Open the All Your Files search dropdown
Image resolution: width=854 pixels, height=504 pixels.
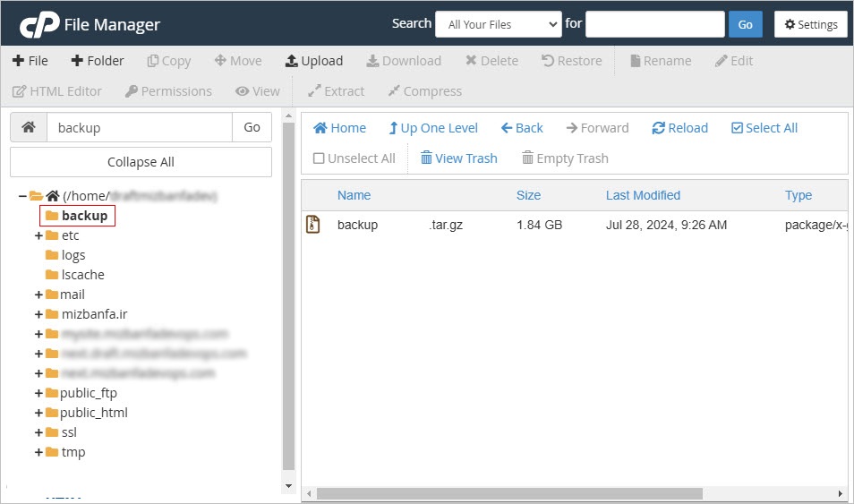coord(498,24)
